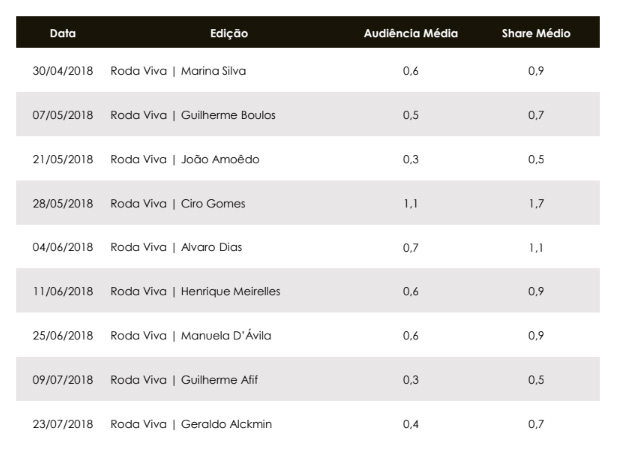Select the Manuela D'Ávila edition cell
This screenshot has width=618, height=452.
[191, 335]
